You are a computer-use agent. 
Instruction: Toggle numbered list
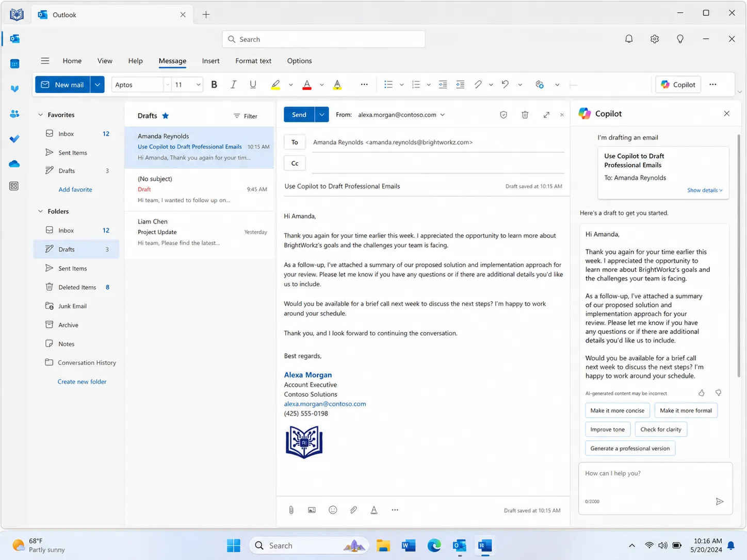[x=416, y=85]
